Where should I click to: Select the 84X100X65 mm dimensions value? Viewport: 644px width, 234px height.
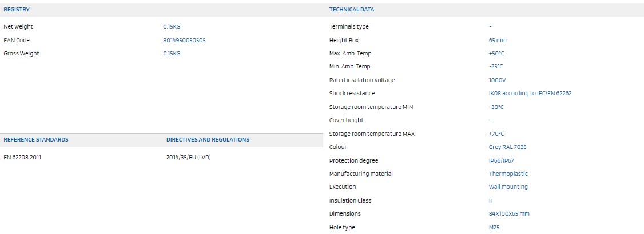point(509,214)
